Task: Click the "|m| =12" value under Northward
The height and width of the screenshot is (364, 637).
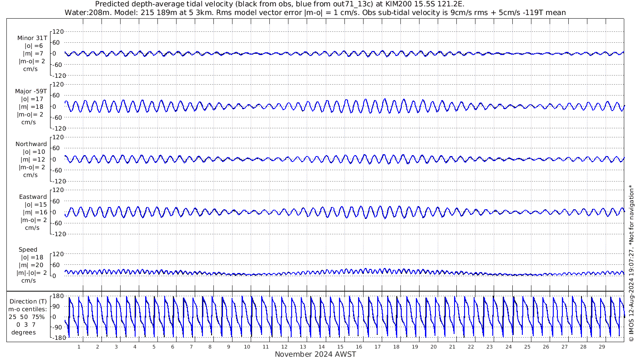Action: [x=33, y=159]
